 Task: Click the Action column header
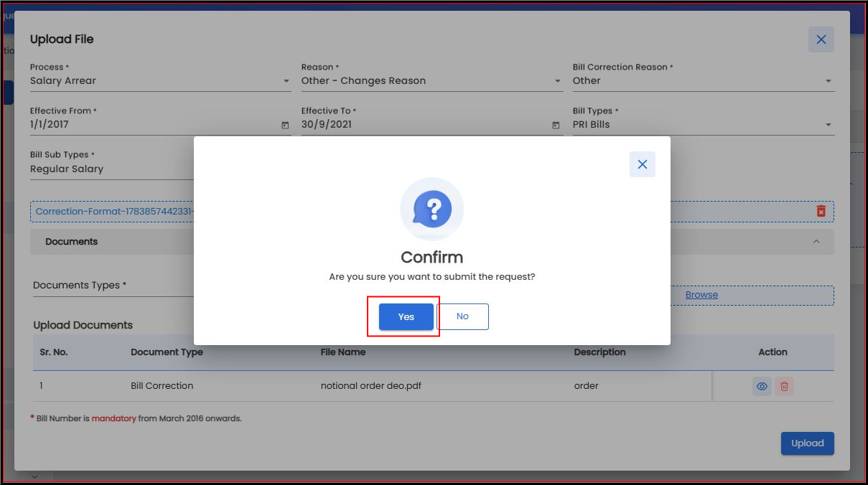pyautogui.click(x=773, y=352)
